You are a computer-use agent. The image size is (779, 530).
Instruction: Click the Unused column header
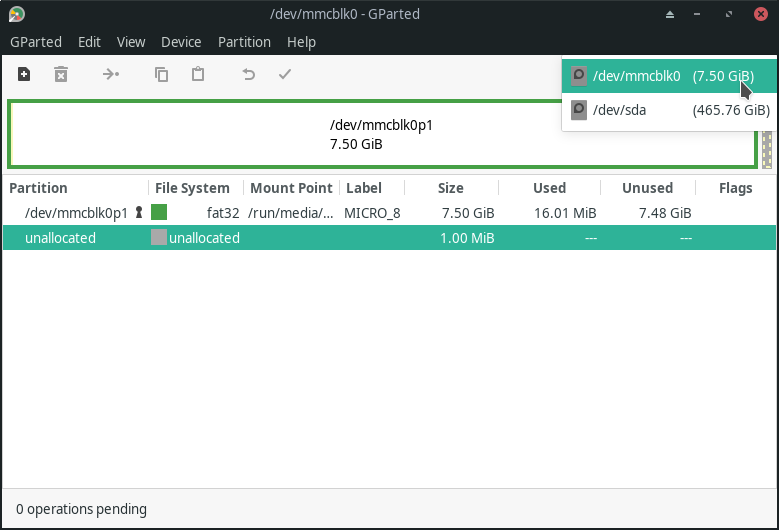[647, 188]
